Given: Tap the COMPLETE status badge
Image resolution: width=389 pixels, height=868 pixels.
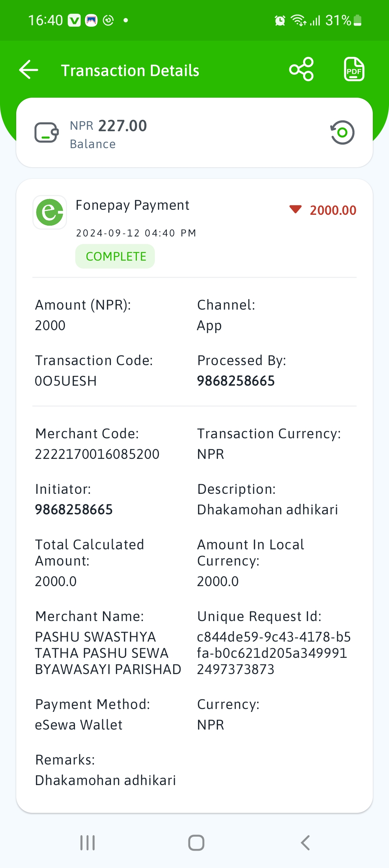Looking at the screenshot, I should tap(115, 256).
